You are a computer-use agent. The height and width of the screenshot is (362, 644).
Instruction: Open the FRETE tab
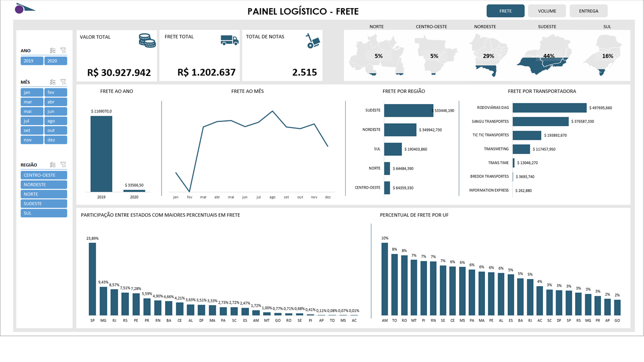tap(505, 11)
